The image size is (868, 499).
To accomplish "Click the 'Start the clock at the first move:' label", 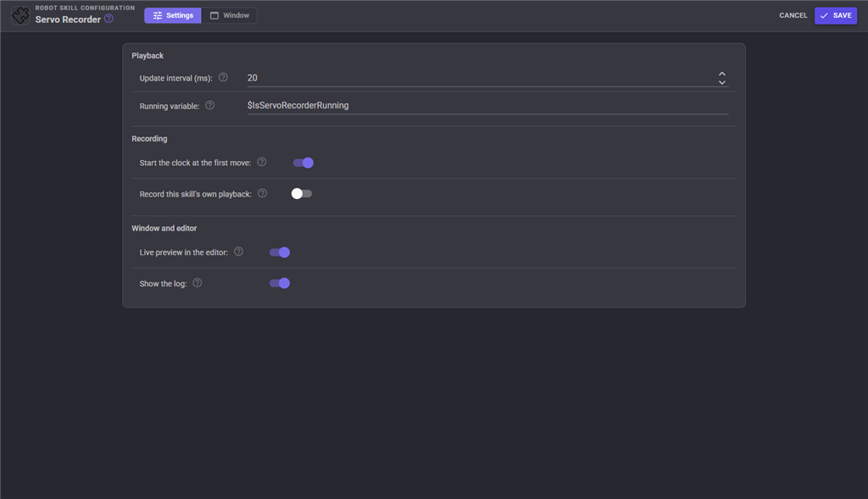I will (x=196, y=163).
